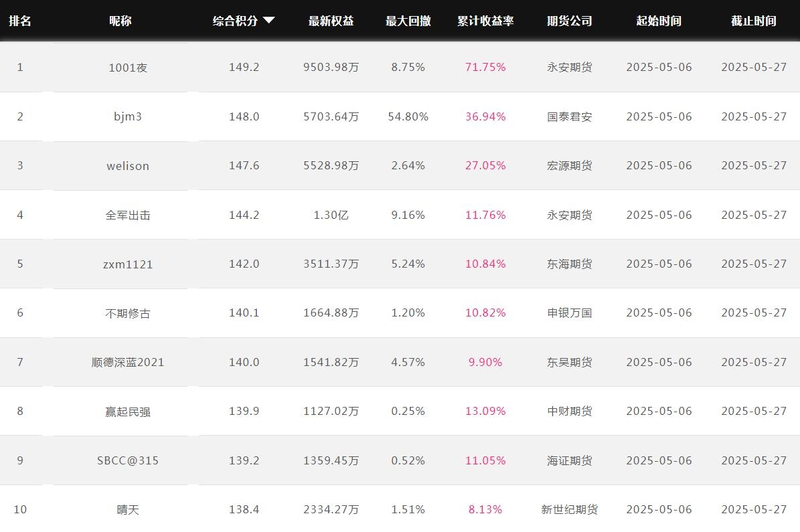Select equity value 2334.27万
Image resolution: width=800 pixels, height=532 pixels.
[331, 509]
